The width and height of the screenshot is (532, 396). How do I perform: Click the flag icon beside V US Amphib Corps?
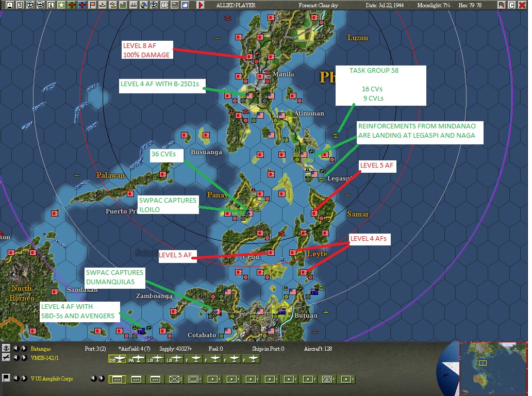[6, 377]
